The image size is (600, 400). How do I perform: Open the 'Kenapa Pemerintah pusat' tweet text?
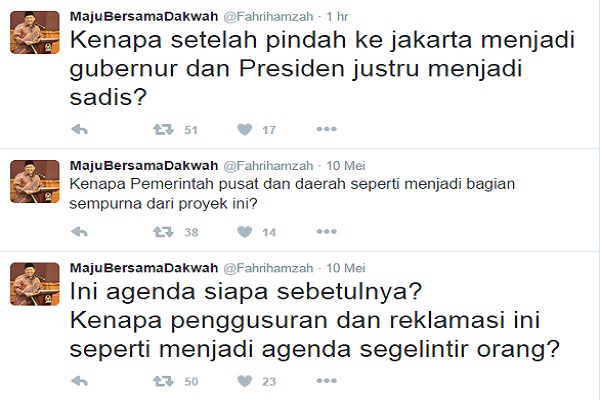tap(292, 194)
